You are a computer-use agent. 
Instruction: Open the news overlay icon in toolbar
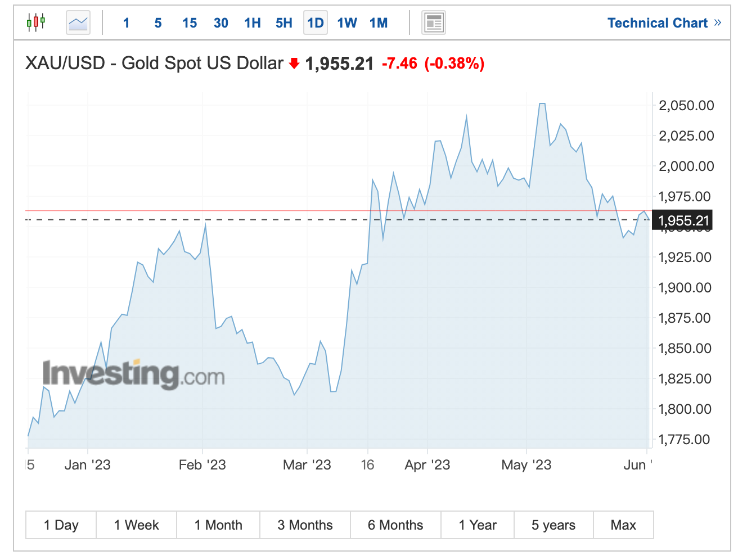434,23
